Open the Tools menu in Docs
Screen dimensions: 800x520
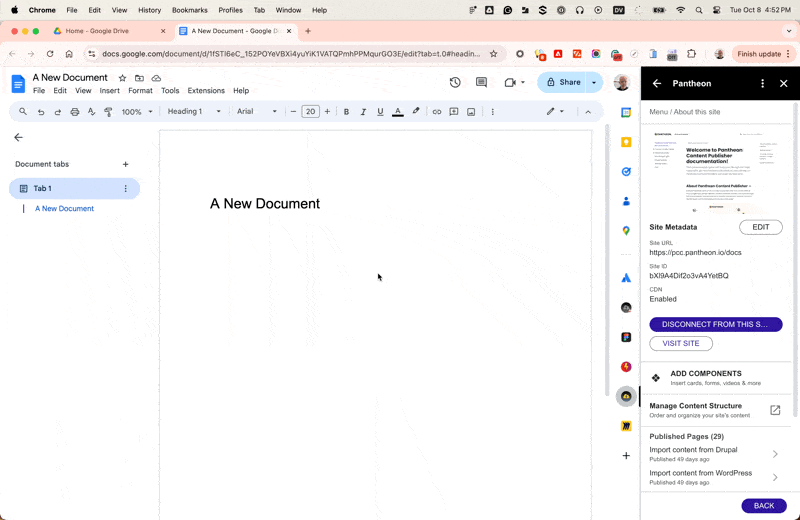[x=170, y=90]
